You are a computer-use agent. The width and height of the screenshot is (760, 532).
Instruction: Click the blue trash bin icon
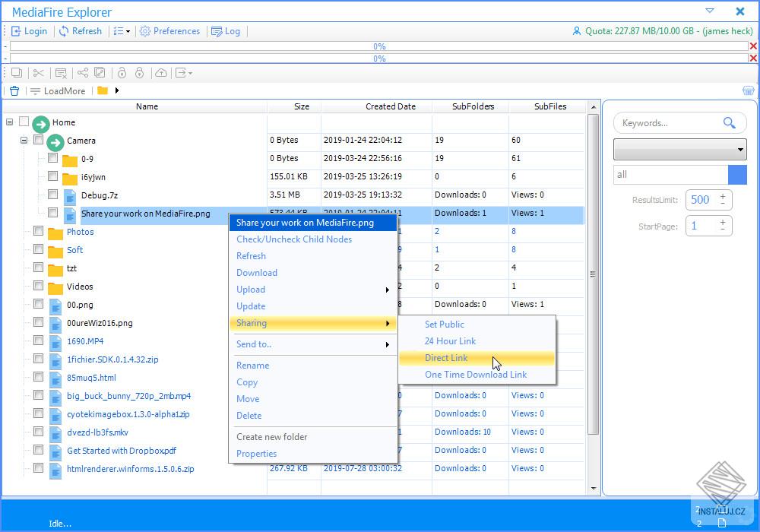point(14,90)
